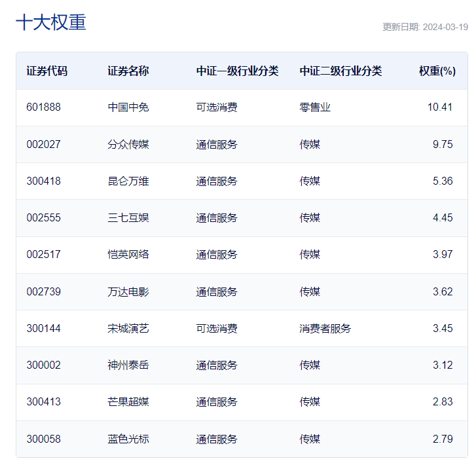Click the weight value 3.45

(443, 329)
